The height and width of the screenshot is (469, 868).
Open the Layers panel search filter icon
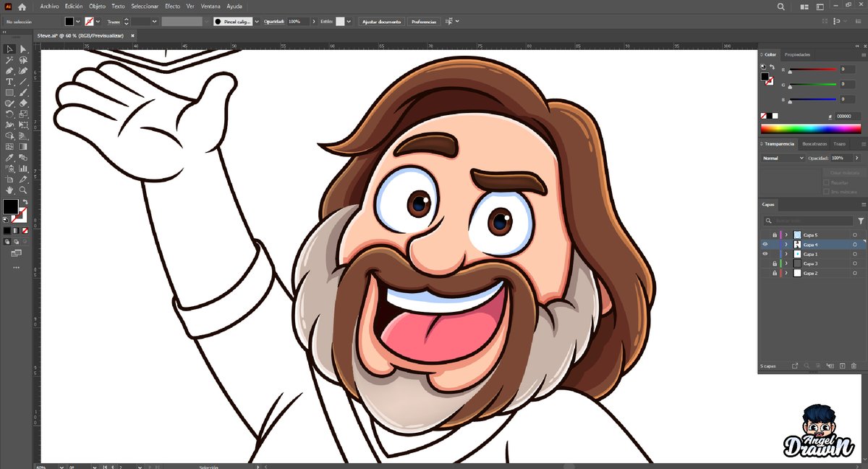(861, 220)
